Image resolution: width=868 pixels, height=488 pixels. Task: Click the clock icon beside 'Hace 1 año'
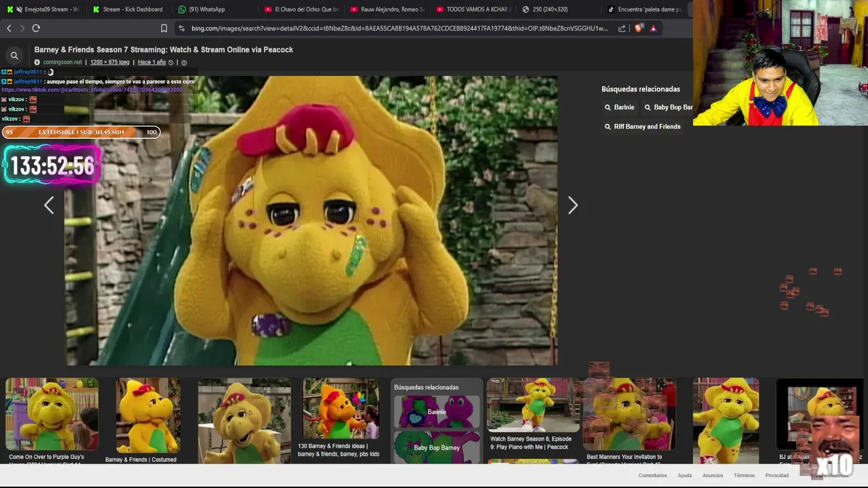[171, 62]
